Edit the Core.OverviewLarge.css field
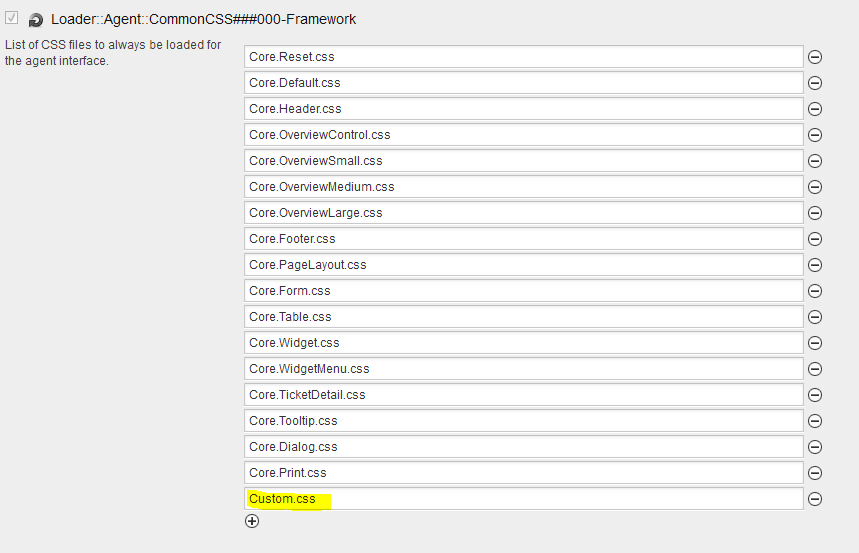The image size is (859, 553). point(524,213)
